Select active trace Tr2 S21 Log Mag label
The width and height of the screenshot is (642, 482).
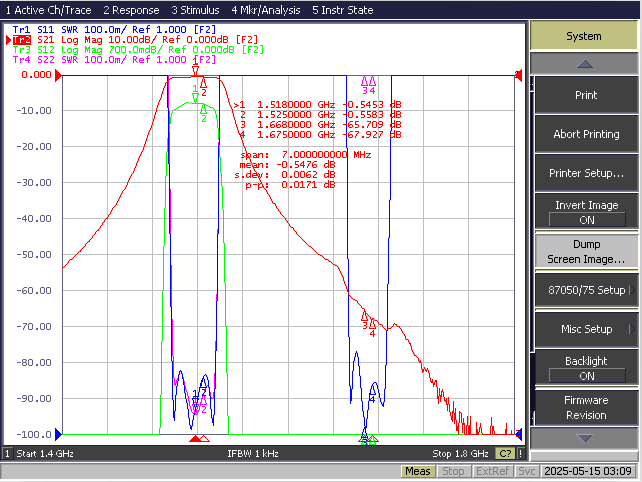136,40
